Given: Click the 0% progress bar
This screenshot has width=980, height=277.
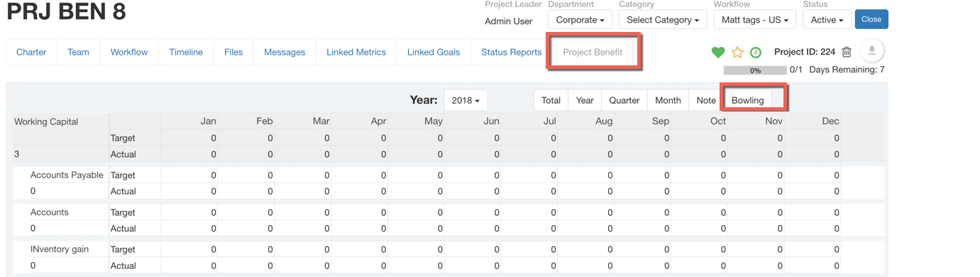Looking at the screenshot, I should coord(755,70).
